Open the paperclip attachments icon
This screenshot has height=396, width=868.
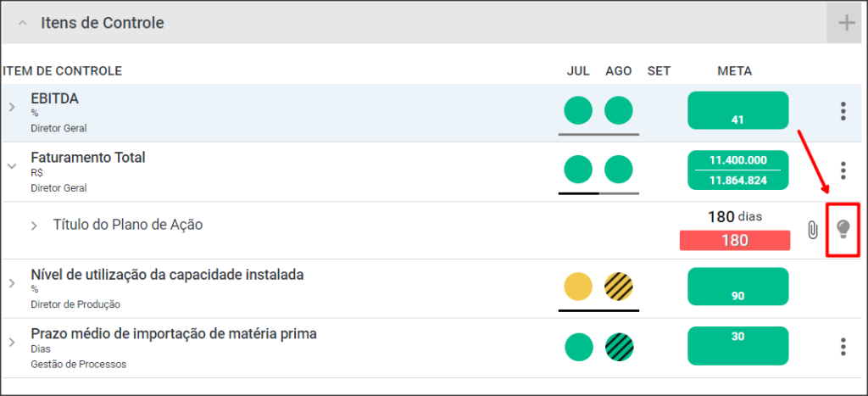click(812, 229)
